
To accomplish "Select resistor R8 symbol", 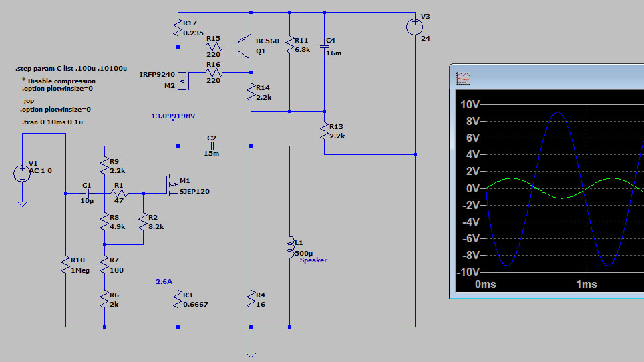I will [x=104, y=222].
